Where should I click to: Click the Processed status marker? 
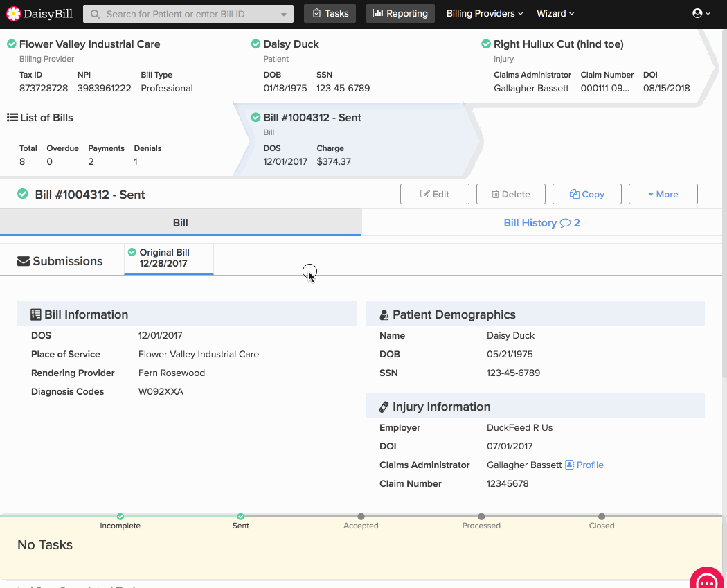[x=481, y=516]
